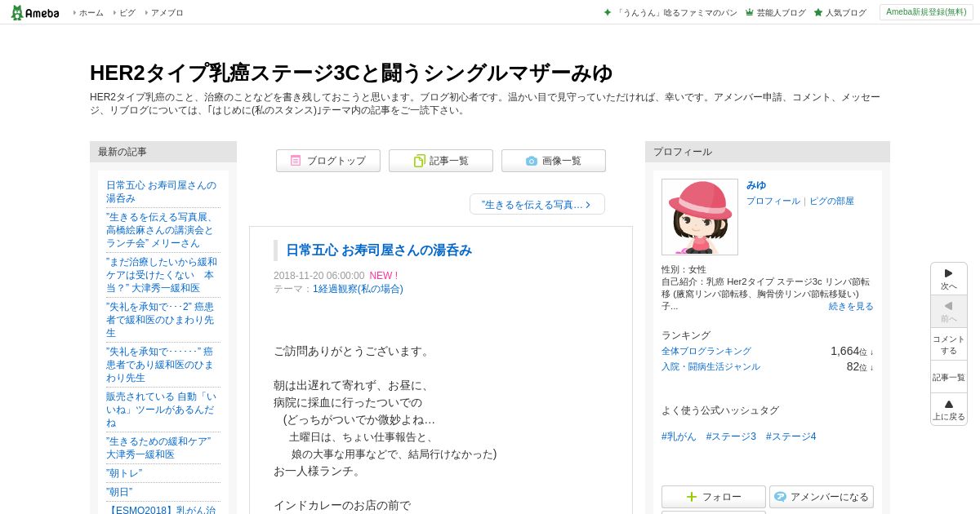Click 次へ in floating side panel
The height and width of the screenshot is (514, 980).
[x=949, y=279]
